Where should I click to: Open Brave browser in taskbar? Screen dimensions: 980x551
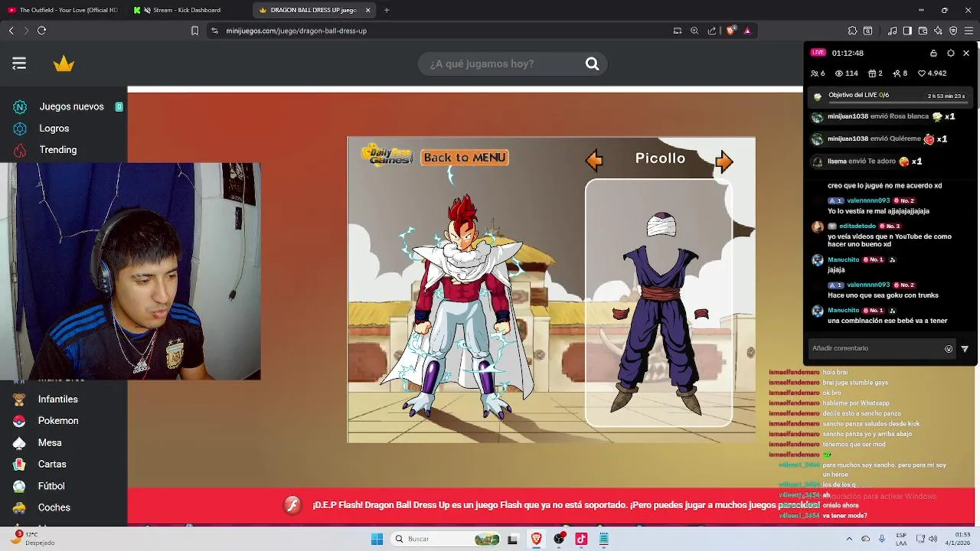coord(537,539)
